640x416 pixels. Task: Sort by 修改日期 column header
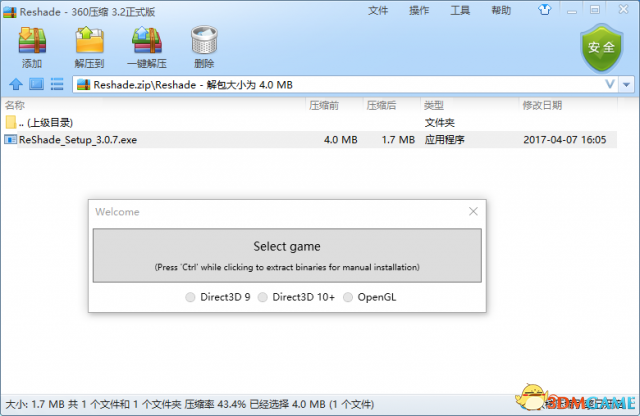point(568,105)
